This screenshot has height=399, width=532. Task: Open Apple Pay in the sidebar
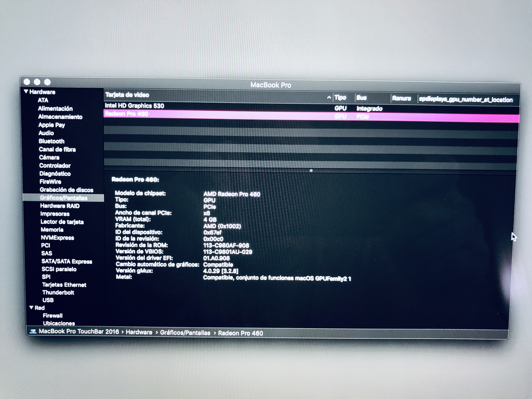[52, 125]
